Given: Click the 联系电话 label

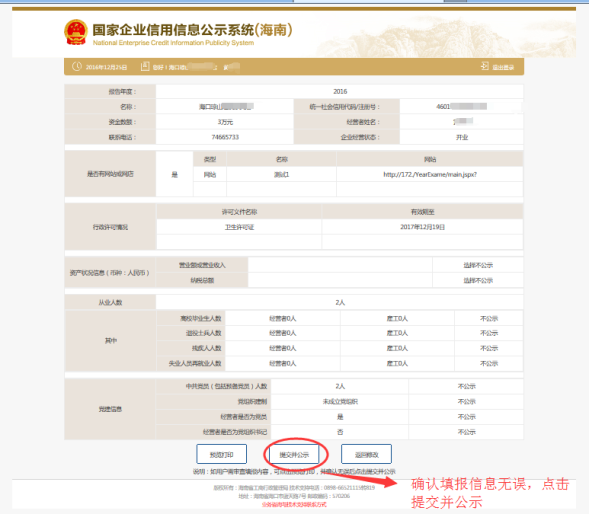Looking at the screenshot, I should click(122, 137).
